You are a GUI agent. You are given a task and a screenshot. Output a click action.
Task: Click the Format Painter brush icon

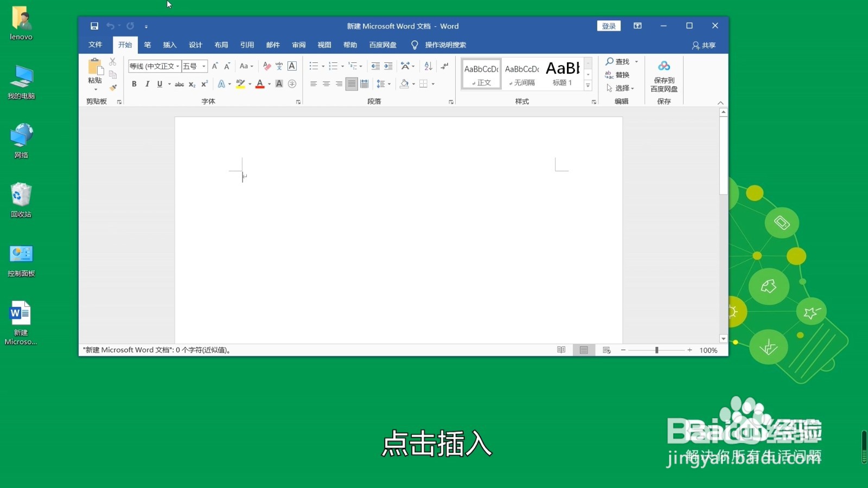(113, 87)
